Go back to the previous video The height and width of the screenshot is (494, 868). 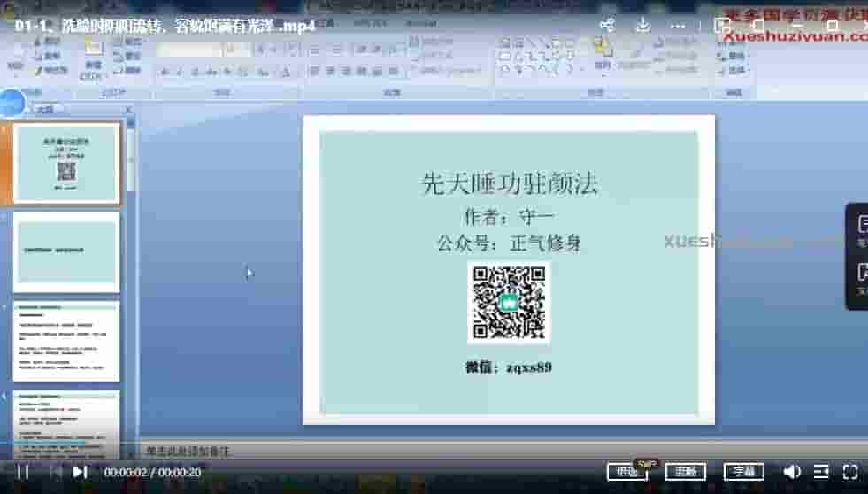click(x=56, y=472)
